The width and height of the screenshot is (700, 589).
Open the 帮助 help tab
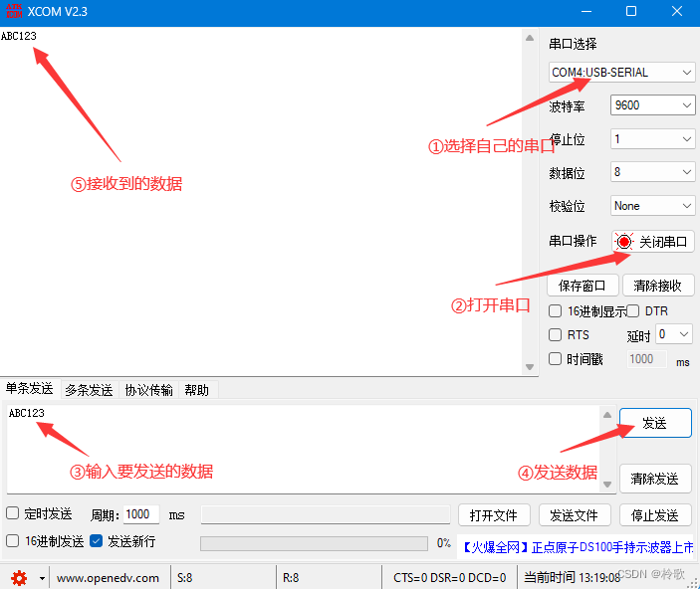coord(197,390)
